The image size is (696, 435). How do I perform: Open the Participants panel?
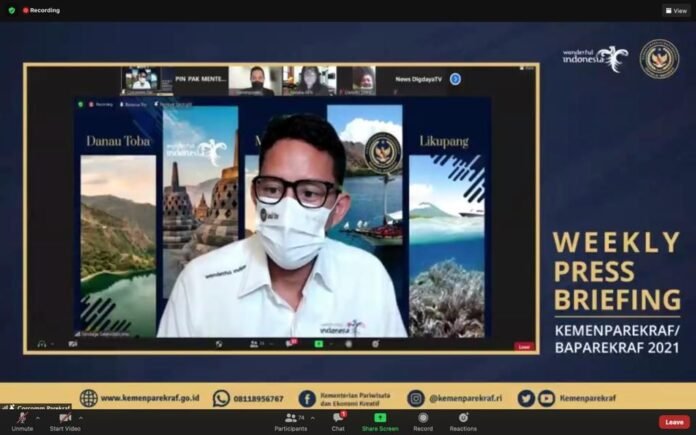pyautogui.click(x=291, y=422)
